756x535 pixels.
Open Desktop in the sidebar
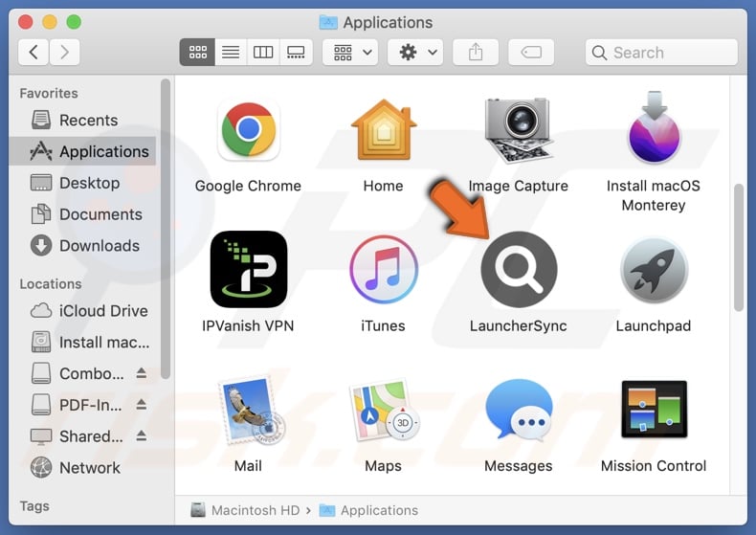click(x=83, y=183)
